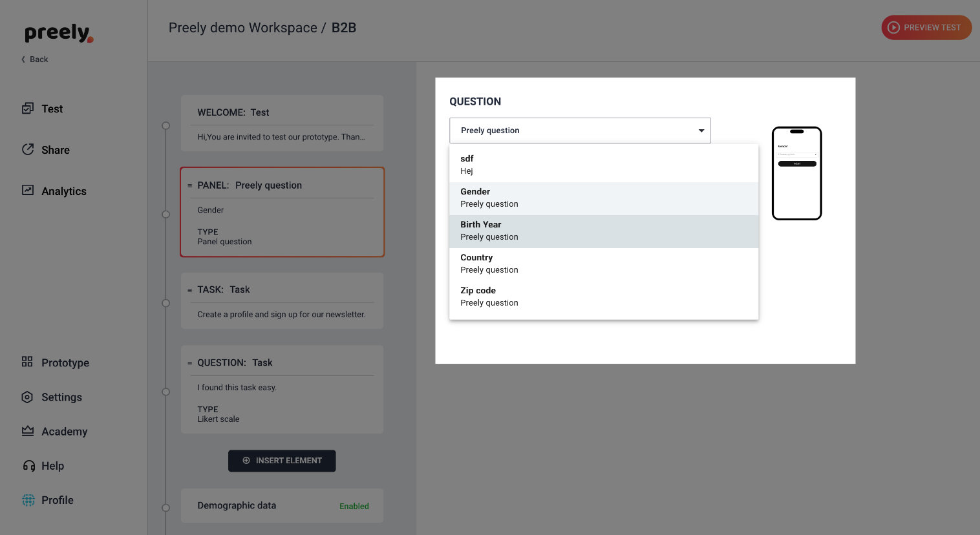Click the plus icon on Insert Element

246,461
